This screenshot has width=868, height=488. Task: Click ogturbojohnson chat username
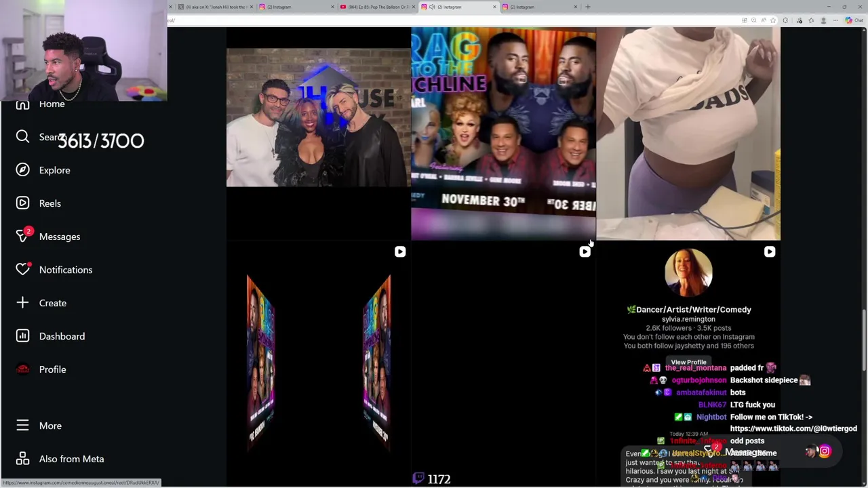[x=698, y=380]
